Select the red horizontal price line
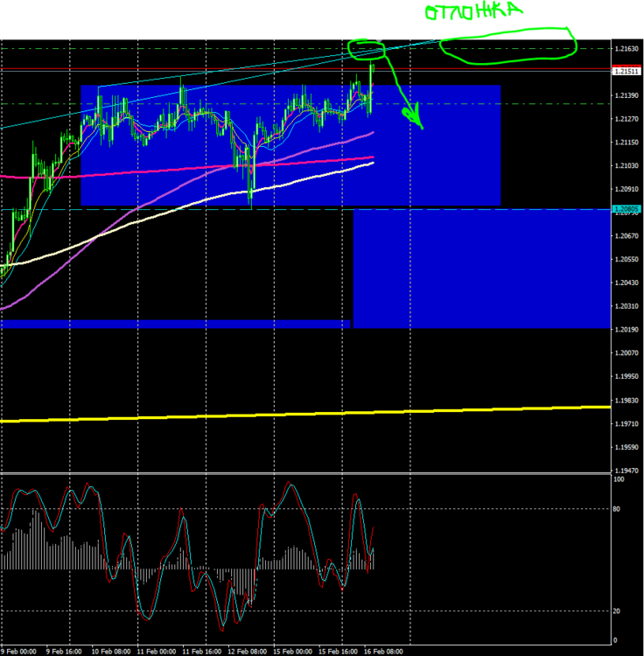The height and width of the screenshot is (656, 644). (x=305, y=68)
